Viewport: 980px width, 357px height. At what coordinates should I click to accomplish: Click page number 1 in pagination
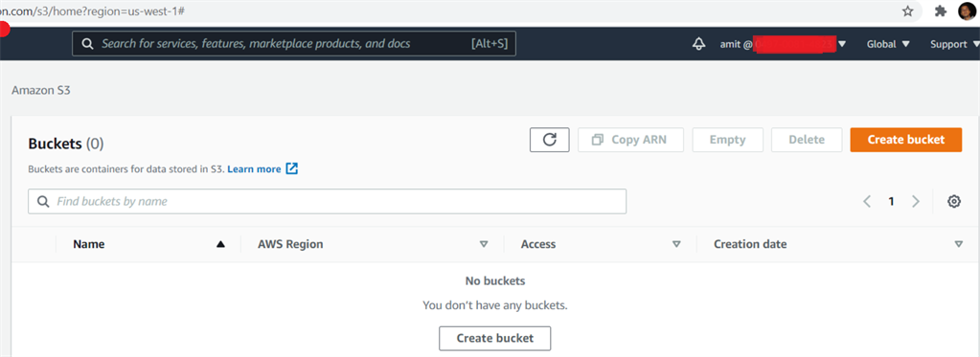point(891,201)
